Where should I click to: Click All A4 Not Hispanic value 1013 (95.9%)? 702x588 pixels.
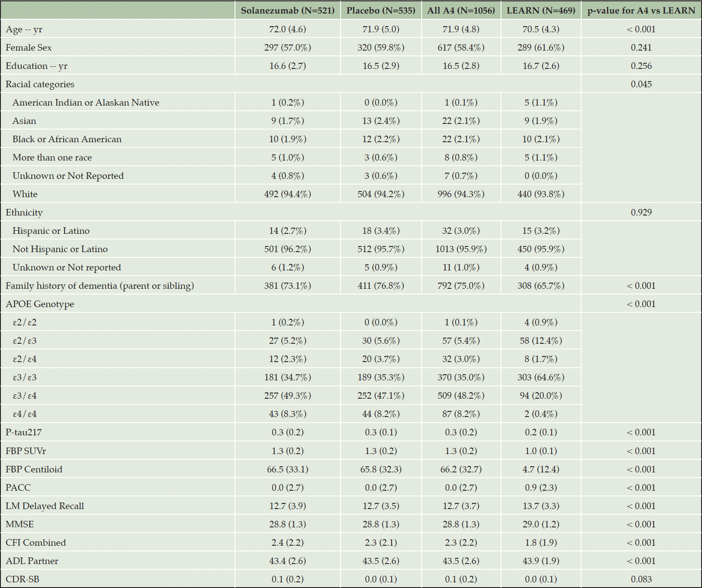461,249
